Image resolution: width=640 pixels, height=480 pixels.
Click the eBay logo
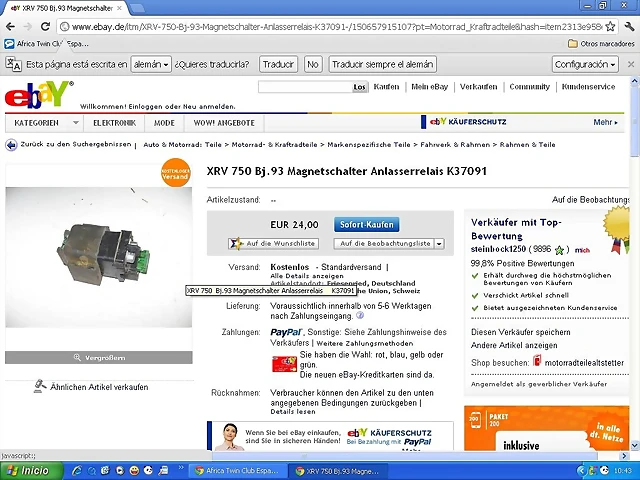pyautogui.click(x=39, y=95)
